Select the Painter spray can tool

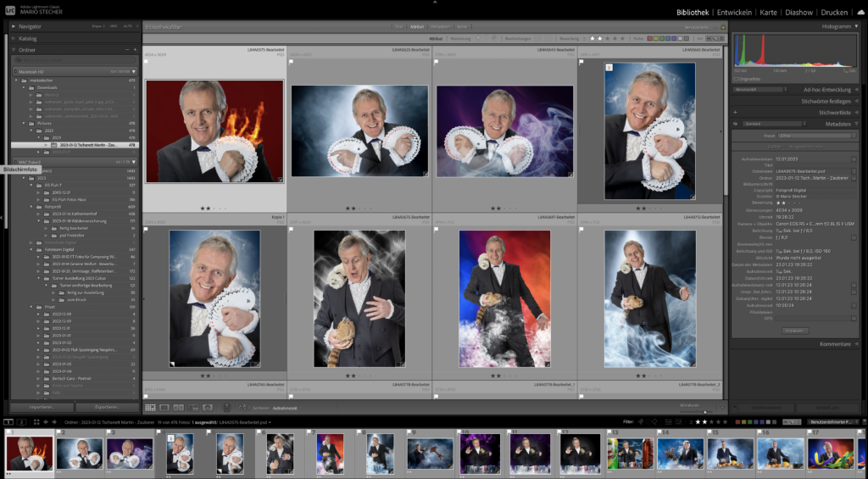pos(225,408)
